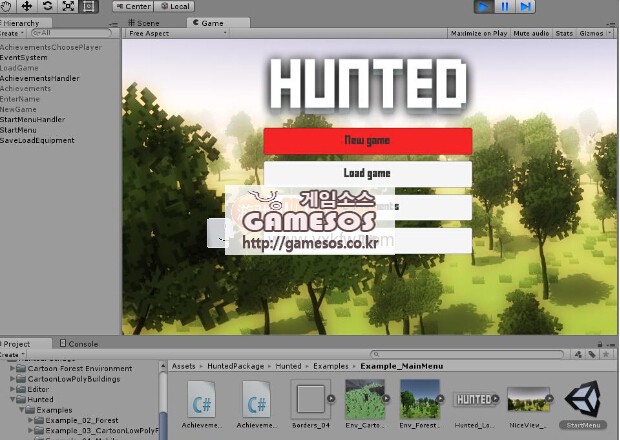Click the favorites star icon

(x=605, y=354)
